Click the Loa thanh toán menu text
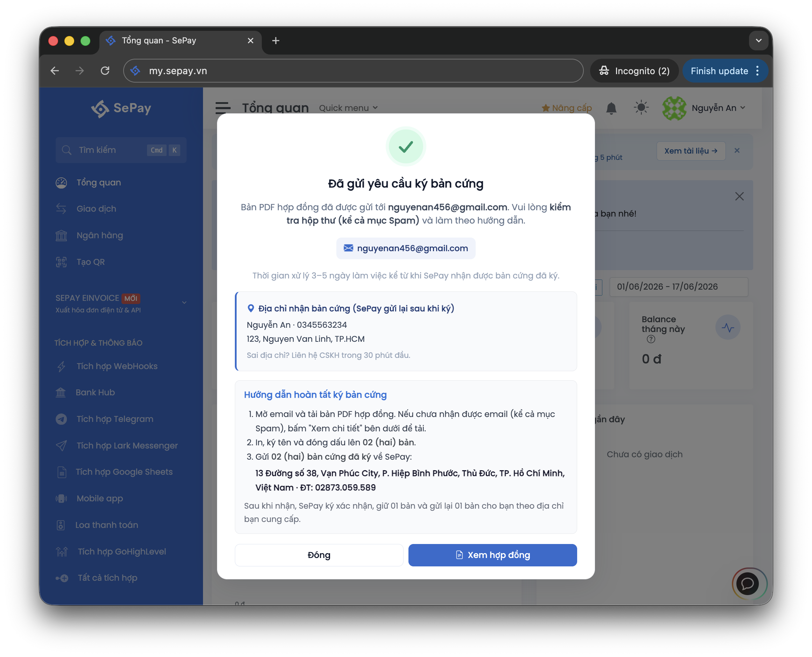The width and height of the screenshot is (812, 657). coord(107,525)
